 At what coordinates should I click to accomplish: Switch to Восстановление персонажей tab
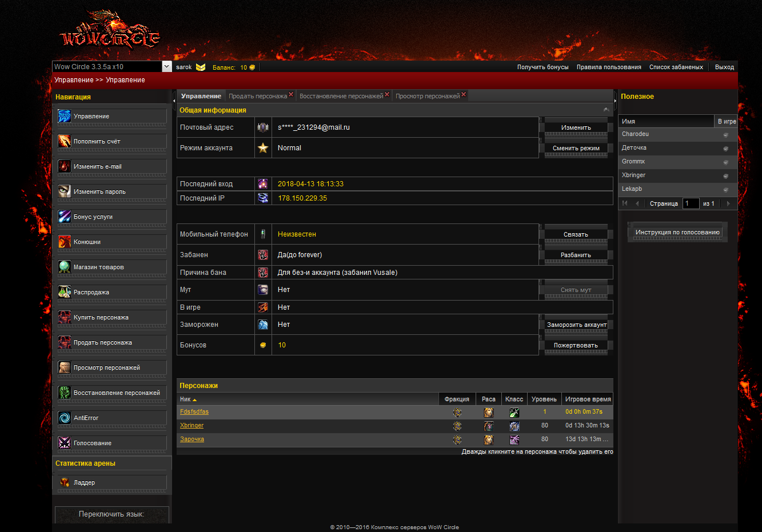(341, 96)
